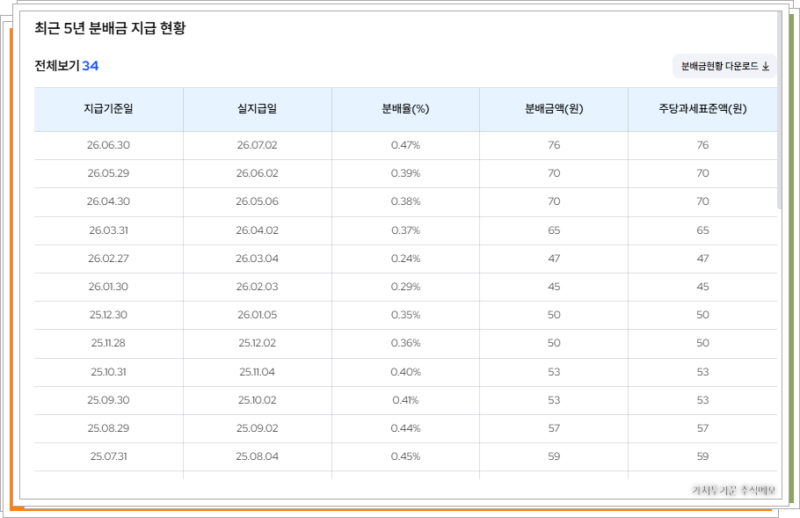This screenshot has width=800, height=518.
Task: Select the date cell 25.12.30
Action: pyautogui.click(x=108, y=314)
